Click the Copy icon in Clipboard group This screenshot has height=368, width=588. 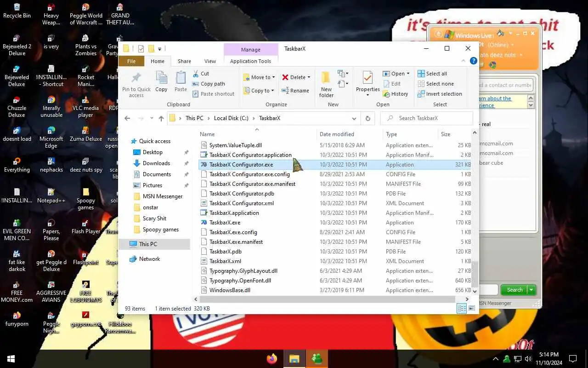(x=161, y=77)
